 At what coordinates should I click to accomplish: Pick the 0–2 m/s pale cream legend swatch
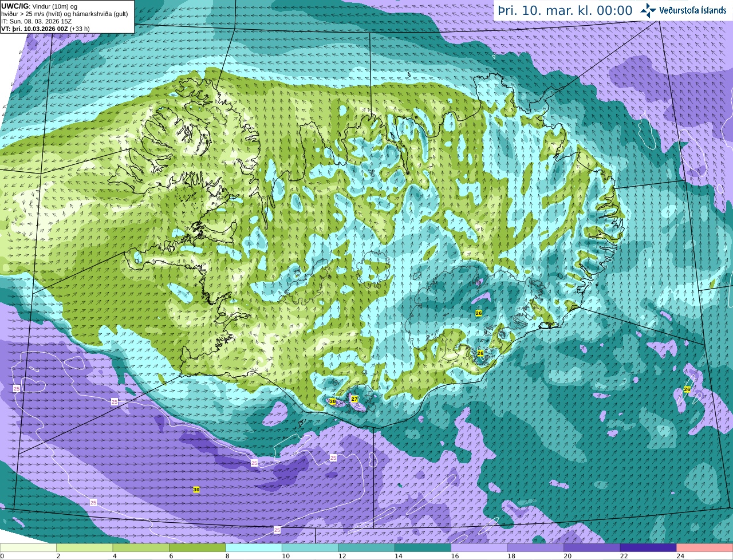(x=28, y=547)
